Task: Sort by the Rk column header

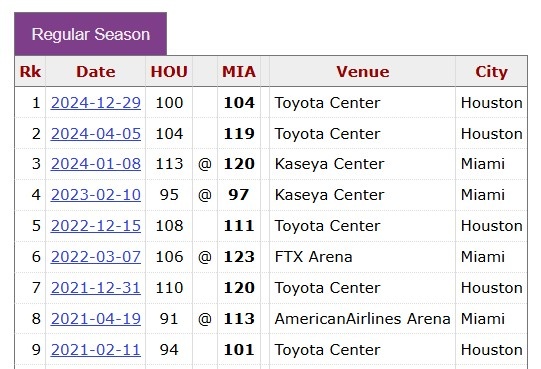Action: pos(30,71)
